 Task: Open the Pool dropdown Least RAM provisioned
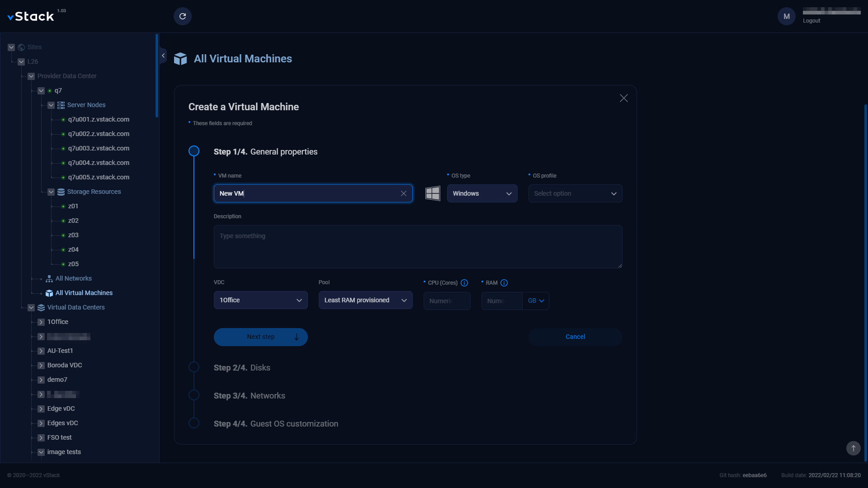coord(365,300)
